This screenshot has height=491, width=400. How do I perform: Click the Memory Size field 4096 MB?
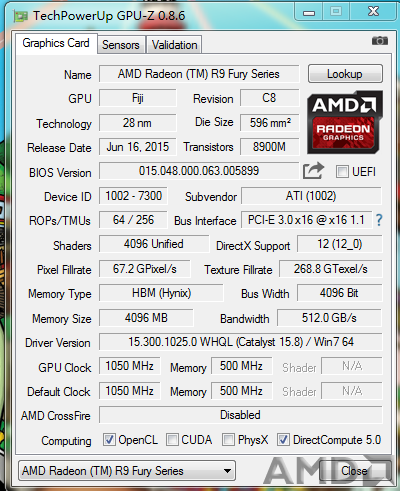(146, 318)
